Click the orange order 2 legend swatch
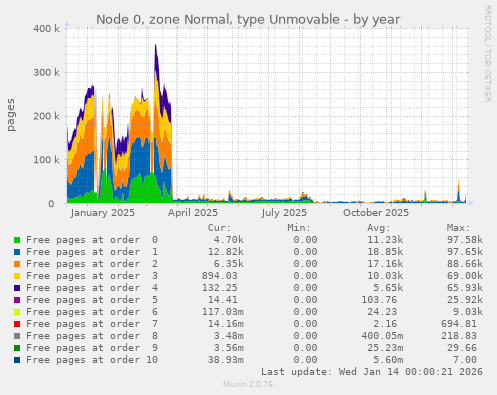This screenshot has width=497, height=395. coord(17,264)
